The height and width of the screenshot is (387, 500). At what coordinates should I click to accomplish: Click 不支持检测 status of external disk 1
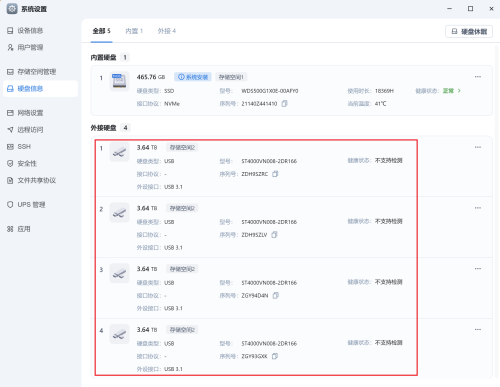tap(388, 160)
